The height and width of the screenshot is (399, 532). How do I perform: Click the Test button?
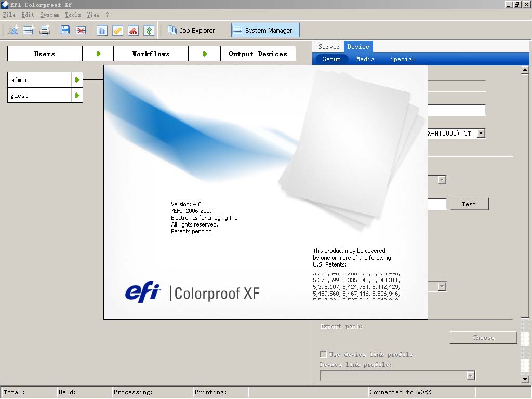pyautogui.click(x=469, y=204)
